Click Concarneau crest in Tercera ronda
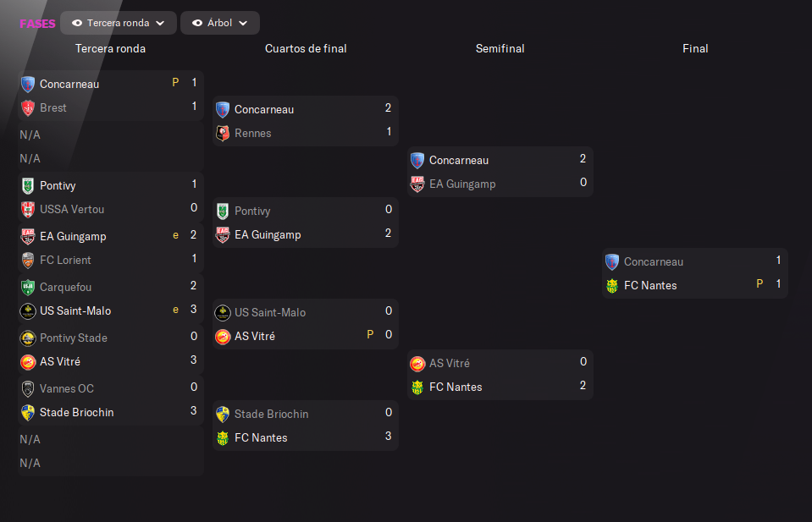Image resolution: width=812 pixels, height=522 pixels. 28,84
